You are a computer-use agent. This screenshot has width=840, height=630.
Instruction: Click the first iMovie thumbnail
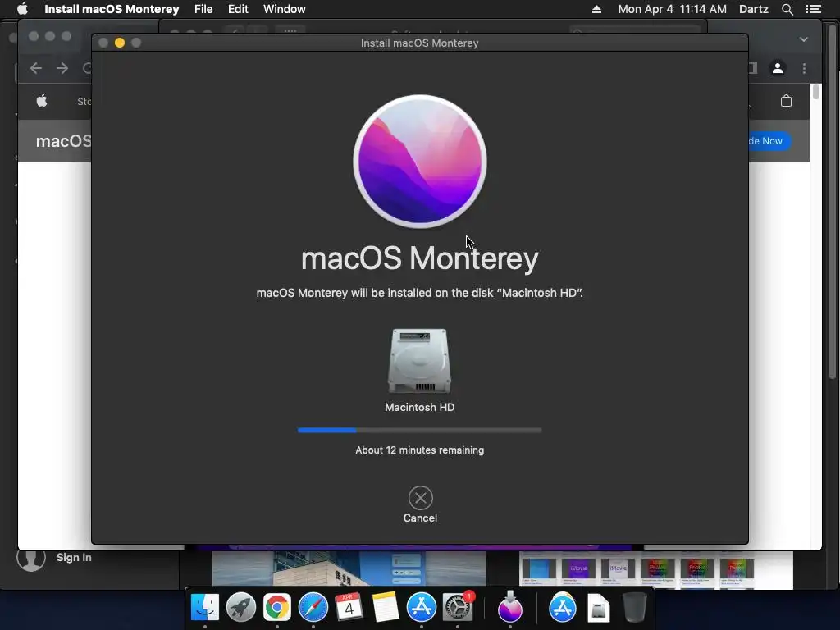coord(578,569)
